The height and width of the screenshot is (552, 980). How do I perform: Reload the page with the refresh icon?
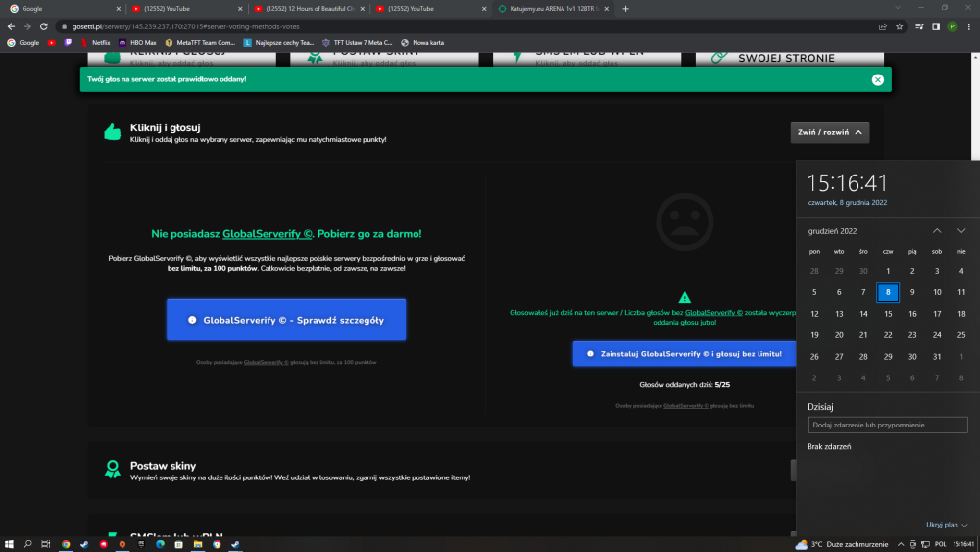(x=44, y=26)
